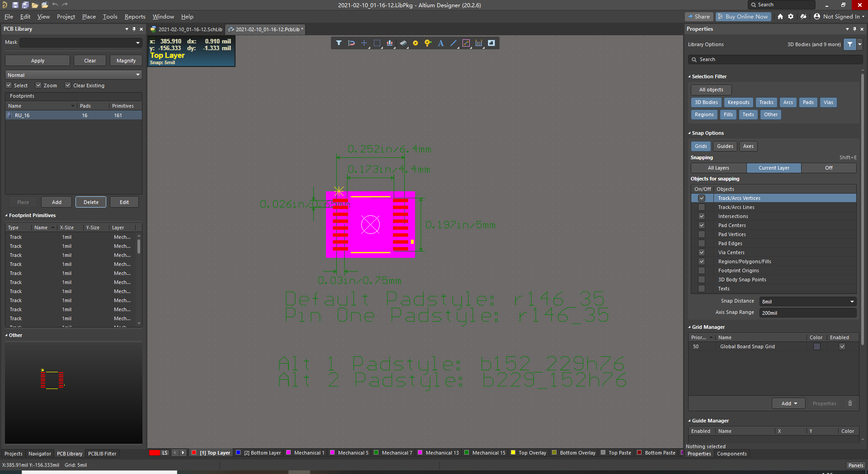
Task: Collapse the Grid Manager section
Action: pyautogui.click(x=689, y=327)
